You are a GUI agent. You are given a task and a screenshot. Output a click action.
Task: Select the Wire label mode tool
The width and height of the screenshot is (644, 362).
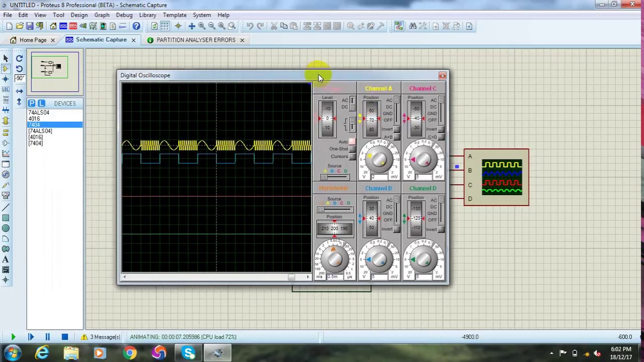point(6,89)
